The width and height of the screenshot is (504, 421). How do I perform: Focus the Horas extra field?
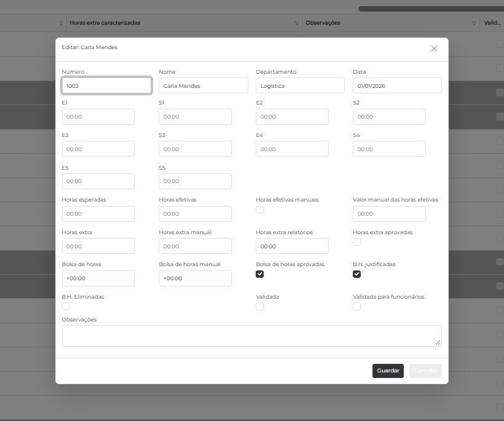98,246
